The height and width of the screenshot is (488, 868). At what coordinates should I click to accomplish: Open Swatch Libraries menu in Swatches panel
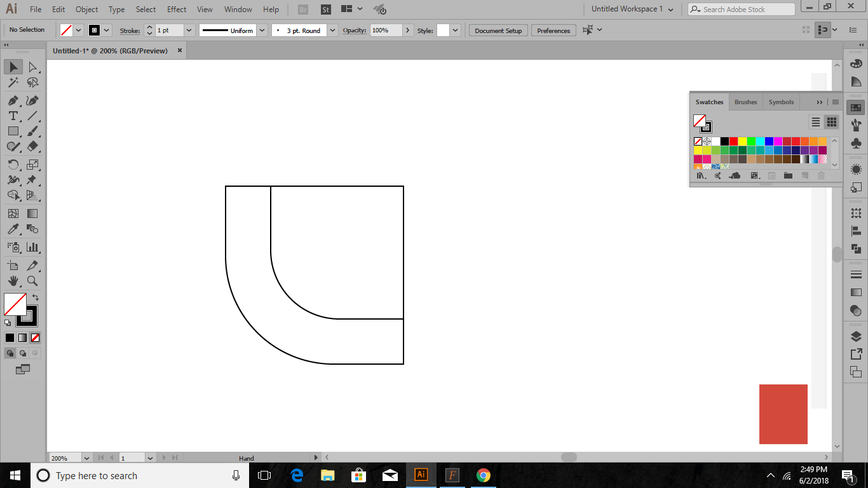(x=702, y=176)
